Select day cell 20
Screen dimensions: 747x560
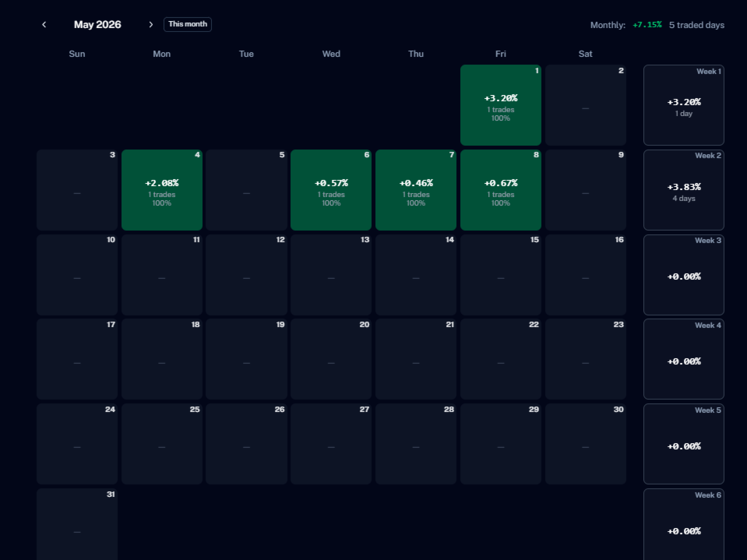(x=331, y=359)
